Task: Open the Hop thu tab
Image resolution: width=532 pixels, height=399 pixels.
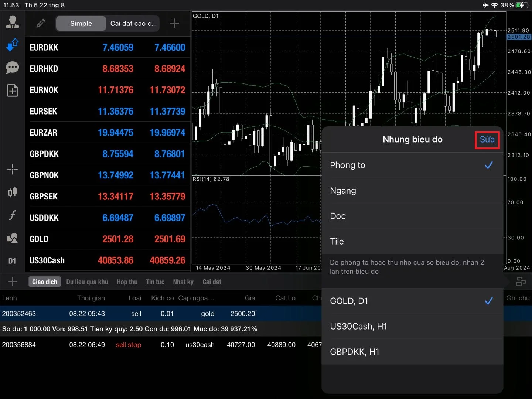Action: 127,282
